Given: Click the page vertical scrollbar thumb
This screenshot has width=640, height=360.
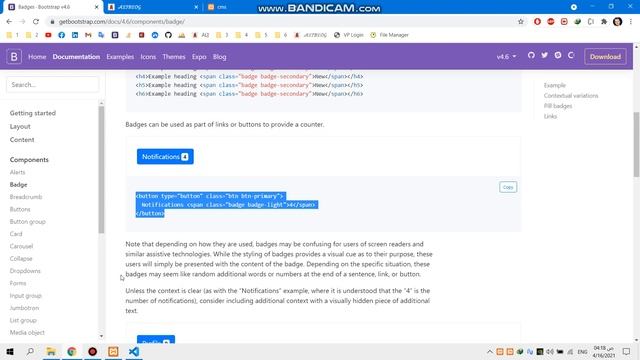Looking at the screenshot, I should 636,144.
